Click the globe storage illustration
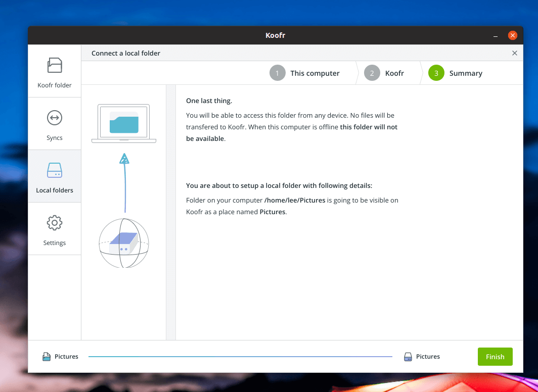 124,243
